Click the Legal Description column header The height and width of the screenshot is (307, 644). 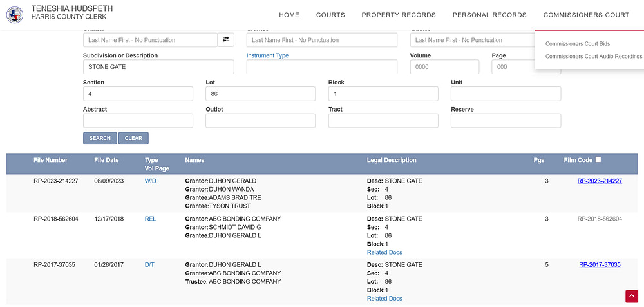click(x=392, y=160)
